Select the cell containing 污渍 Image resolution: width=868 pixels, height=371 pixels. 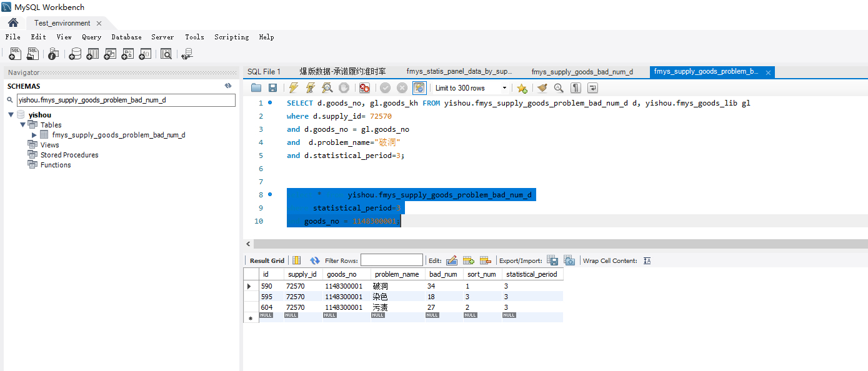click(x=398, y=307)
